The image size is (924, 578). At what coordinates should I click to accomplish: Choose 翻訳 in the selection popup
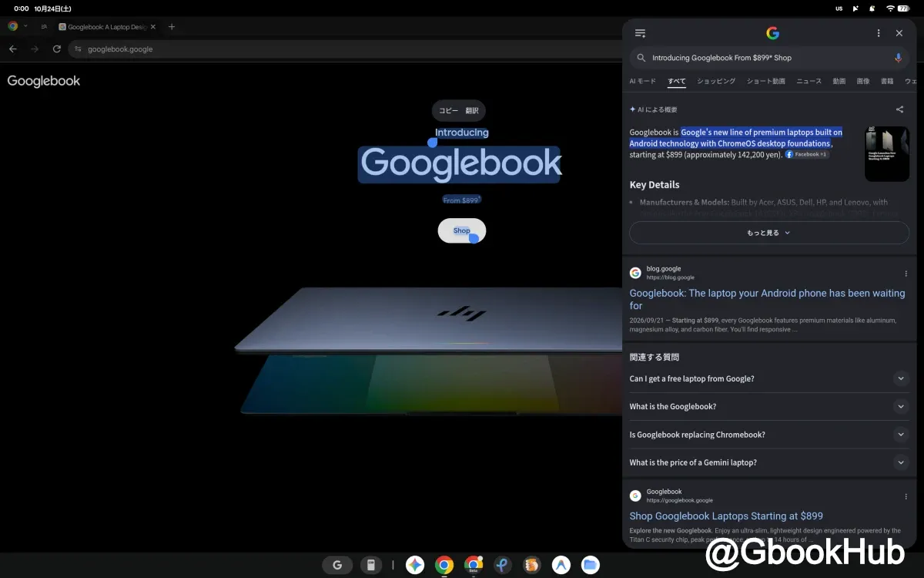tap(472, 110)
